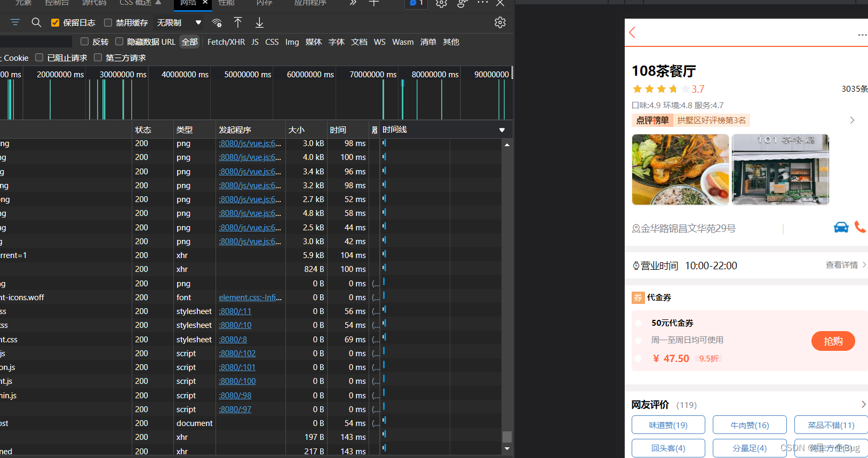Select the 分量足(4) review tag
The image size is (868, 458).
coord(750,448)
